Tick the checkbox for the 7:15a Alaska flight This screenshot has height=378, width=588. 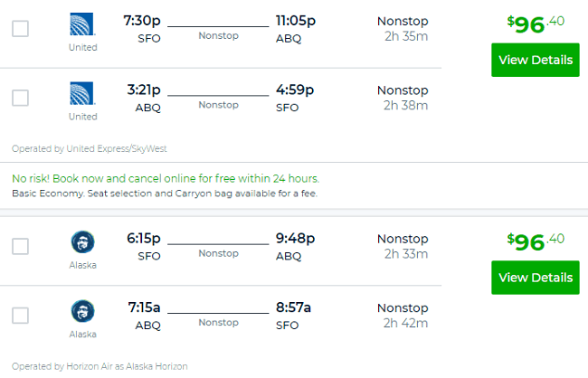tap(20, 316)
